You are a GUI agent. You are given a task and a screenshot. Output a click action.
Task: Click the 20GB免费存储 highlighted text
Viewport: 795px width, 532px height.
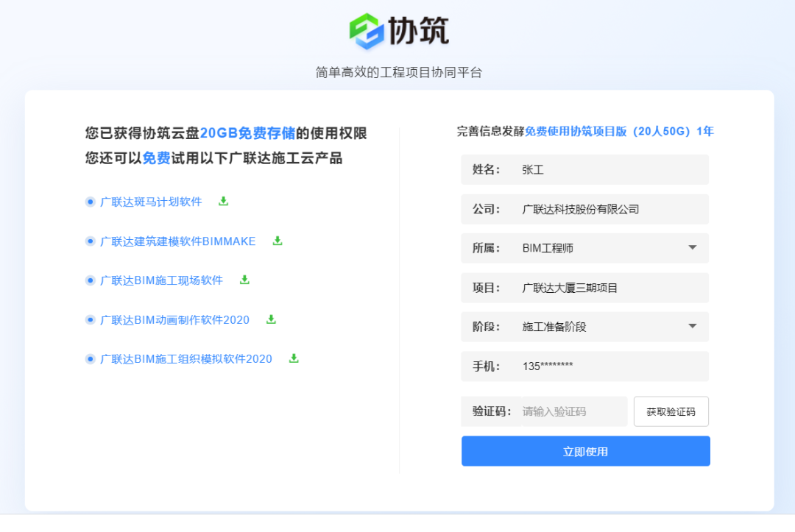coord(247,133)
